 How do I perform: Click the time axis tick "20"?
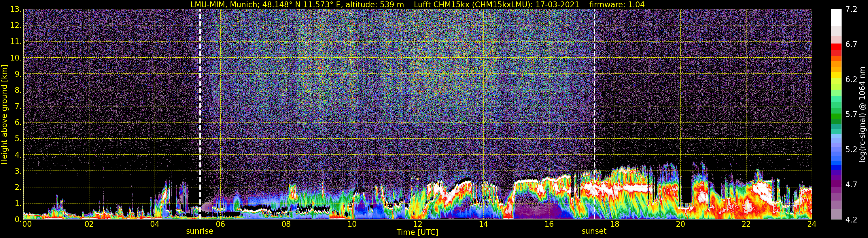click(x=680, y=224)
